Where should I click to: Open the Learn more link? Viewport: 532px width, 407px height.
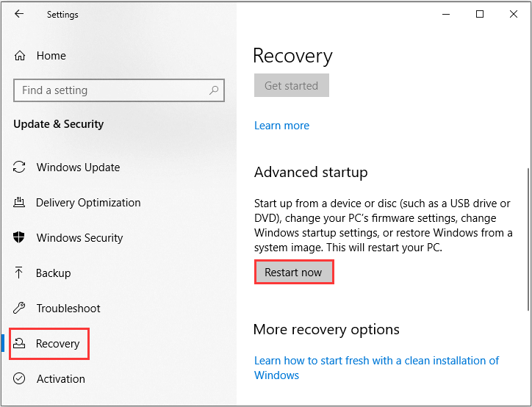pos(281,126)
